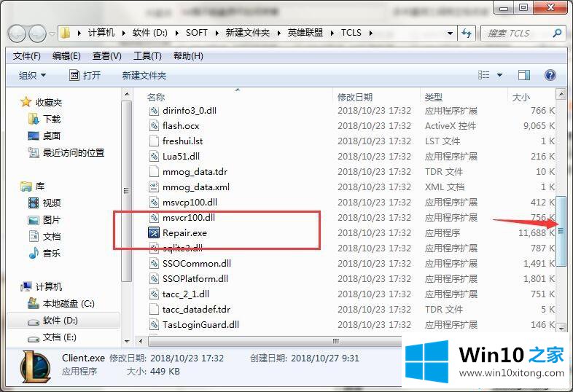The width and height of the screenshot is (573, 392).
Task: Sort by the 修改日期 column header
Action: [x=355, y=97]
